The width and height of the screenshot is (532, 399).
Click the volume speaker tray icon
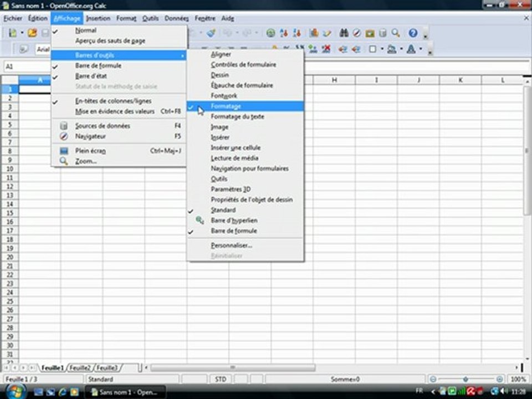pyautogui.click(x=504, y=391)
